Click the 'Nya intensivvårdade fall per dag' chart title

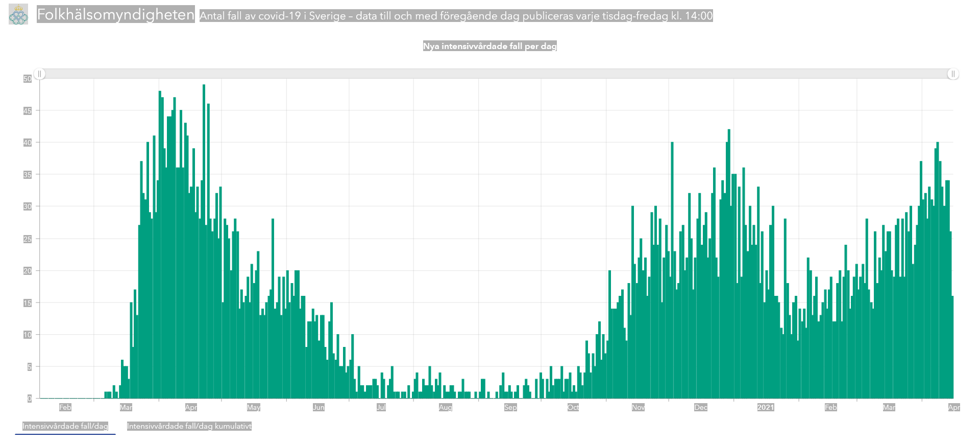coord(489,46)
